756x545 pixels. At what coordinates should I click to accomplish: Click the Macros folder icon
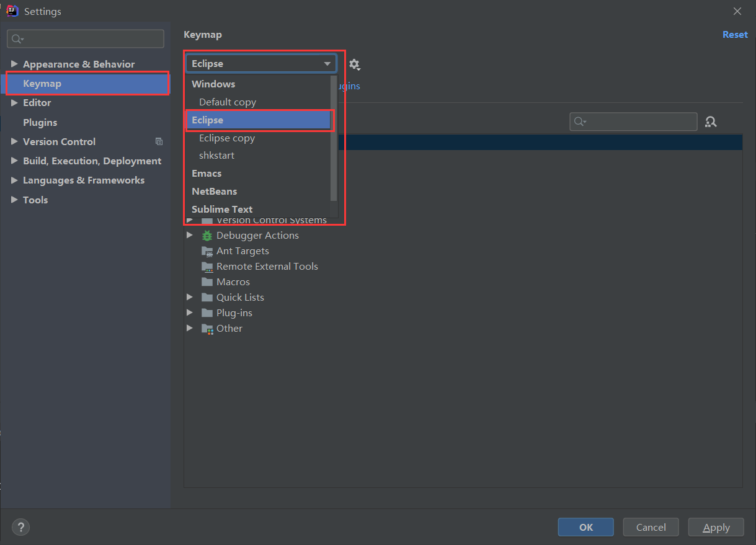click(x=207, y=282)
